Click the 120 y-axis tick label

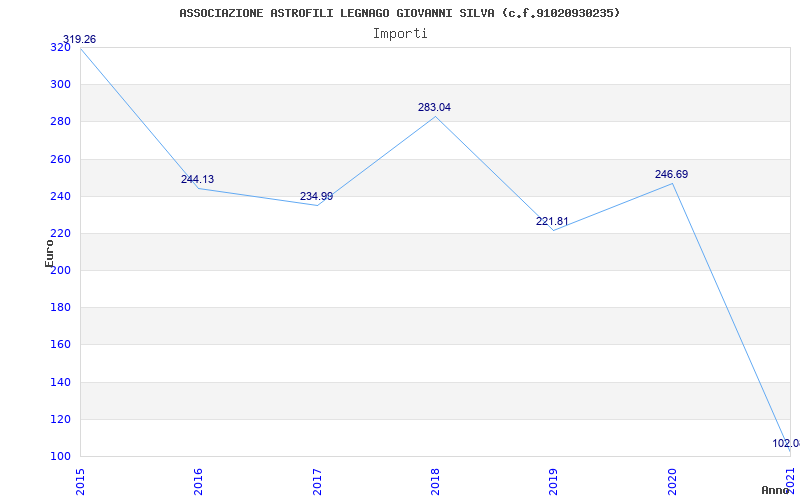[60, 419]
